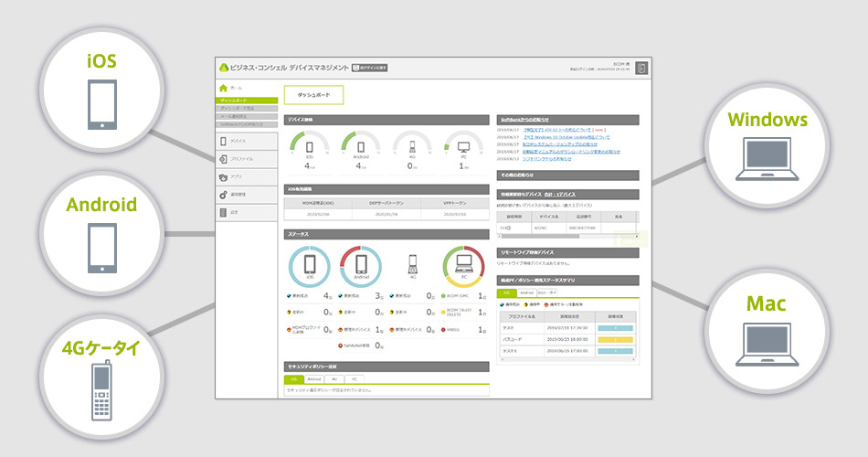Click the yellow progress bar for パスコード row
The width and height of the screenshot is (868, 457).
(615, 340)
